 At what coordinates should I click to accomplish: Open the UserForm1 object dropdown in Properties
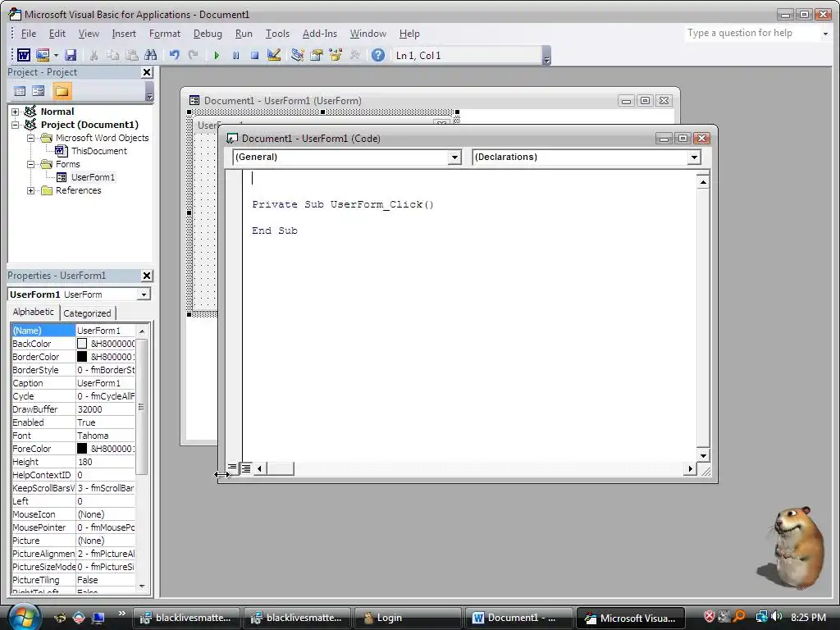point(143,294)
